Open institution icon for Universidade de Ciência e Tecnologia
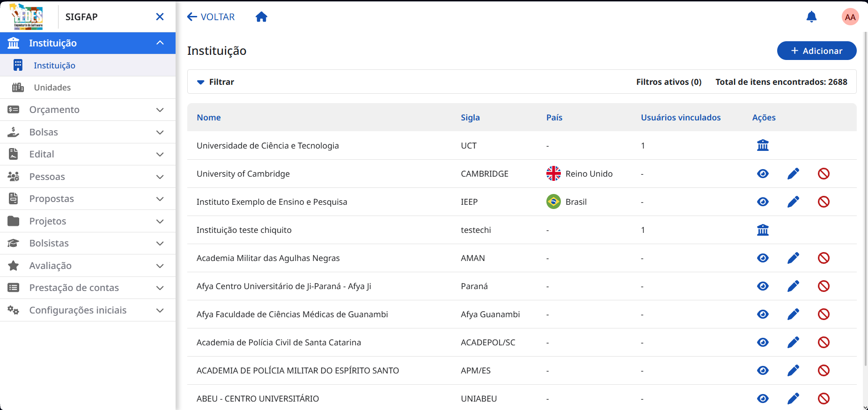 (x=763, y=145)
